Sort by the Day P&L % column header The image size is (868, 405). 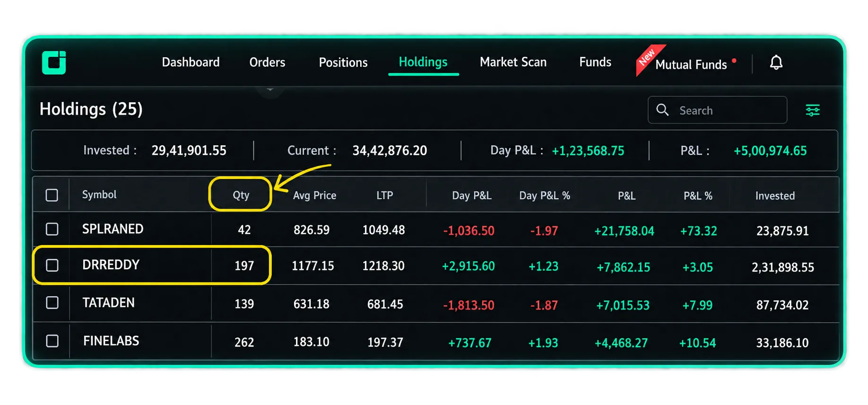545,195
